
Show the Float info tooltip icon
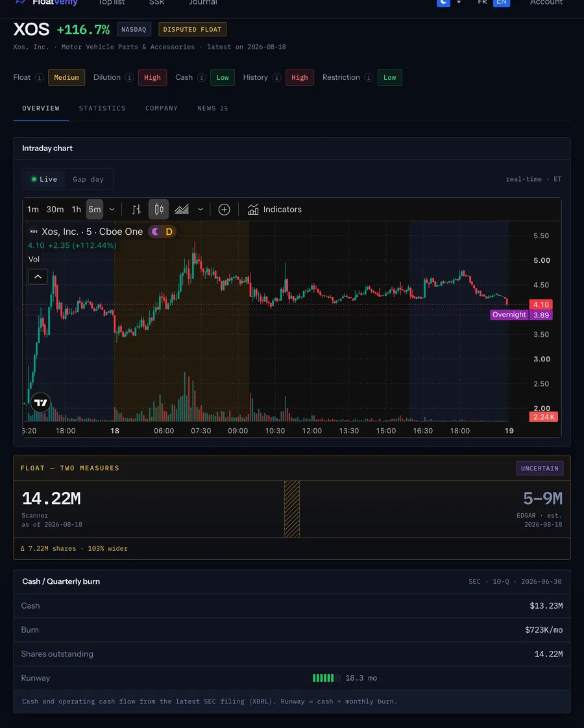pyautogui.click(x=40, y=77)
